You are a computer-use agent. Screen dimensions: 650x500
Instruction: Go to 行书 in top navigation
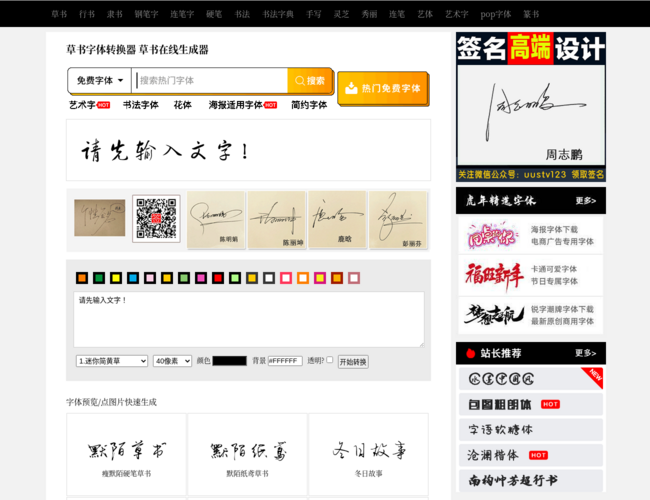coord(87,14)
